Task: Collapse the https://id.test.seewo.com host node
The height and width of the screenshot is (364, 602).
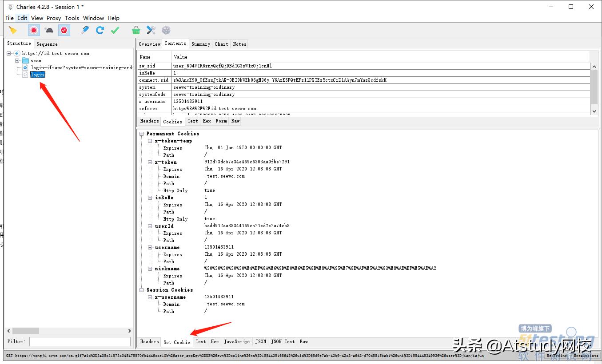Action: coord(8,54)
